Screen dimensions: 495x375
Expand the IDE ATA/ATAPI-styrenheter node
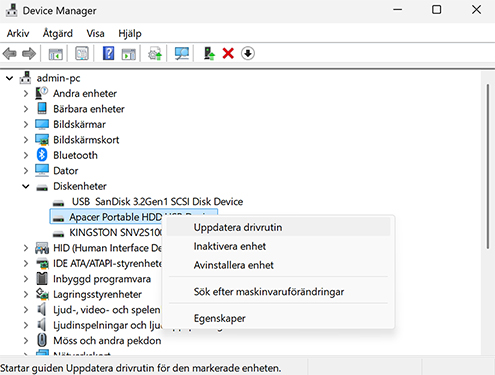point(26,263)
